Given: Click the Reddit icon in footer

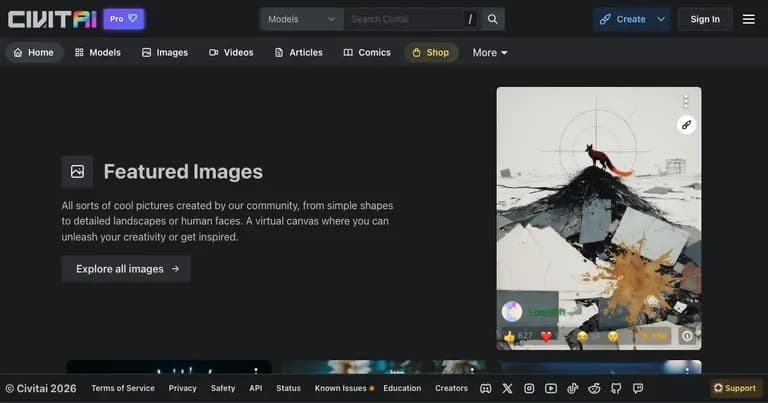Looking at the screenshot, I should (594, 388).
